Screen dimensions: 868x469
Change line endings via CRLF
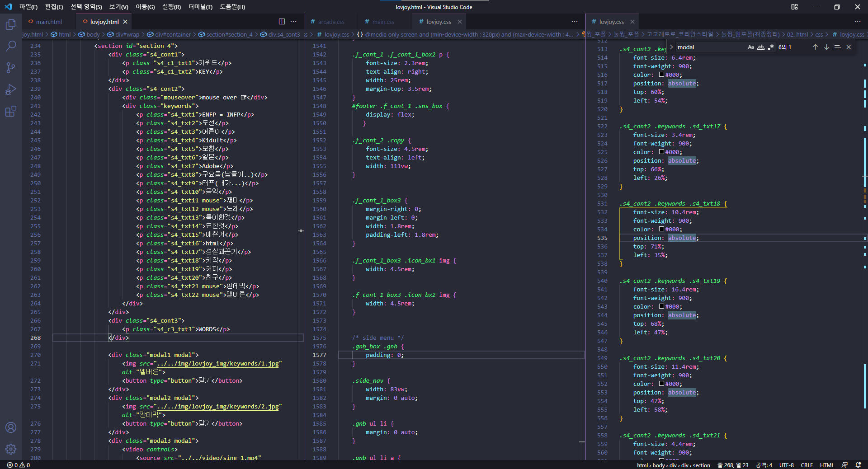point(807,465)
